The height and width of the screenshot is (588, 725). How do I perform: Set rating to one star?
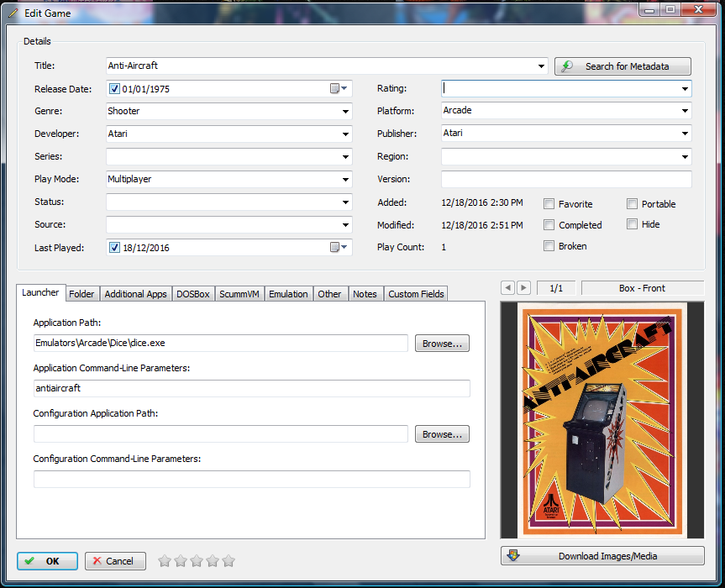(x=165, y=561)
